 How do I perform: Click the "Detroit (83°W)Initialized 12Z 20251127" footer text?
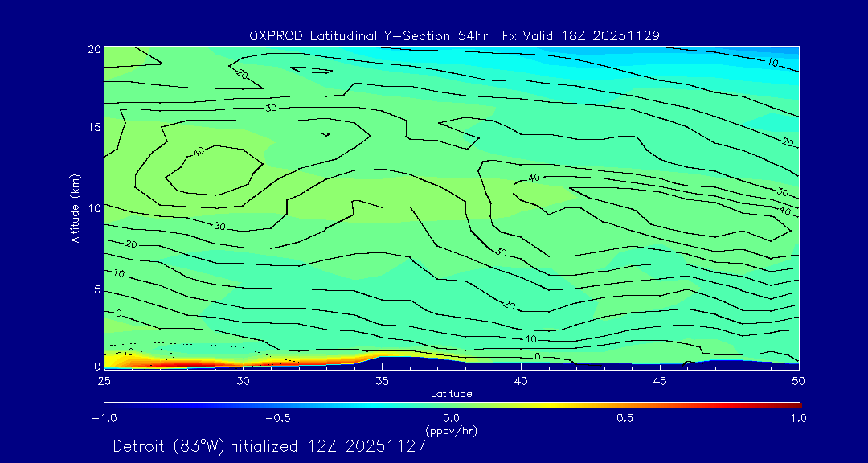coord(269,446)
